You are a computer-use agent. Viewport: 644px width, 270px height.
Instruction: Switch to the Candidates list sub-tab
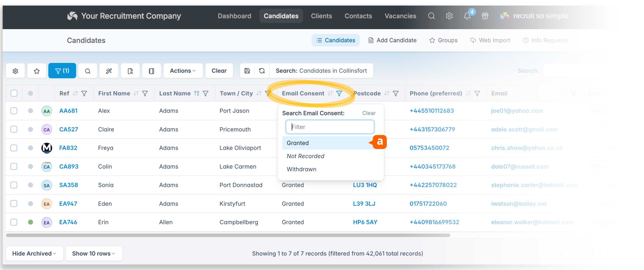coord(336,40)
